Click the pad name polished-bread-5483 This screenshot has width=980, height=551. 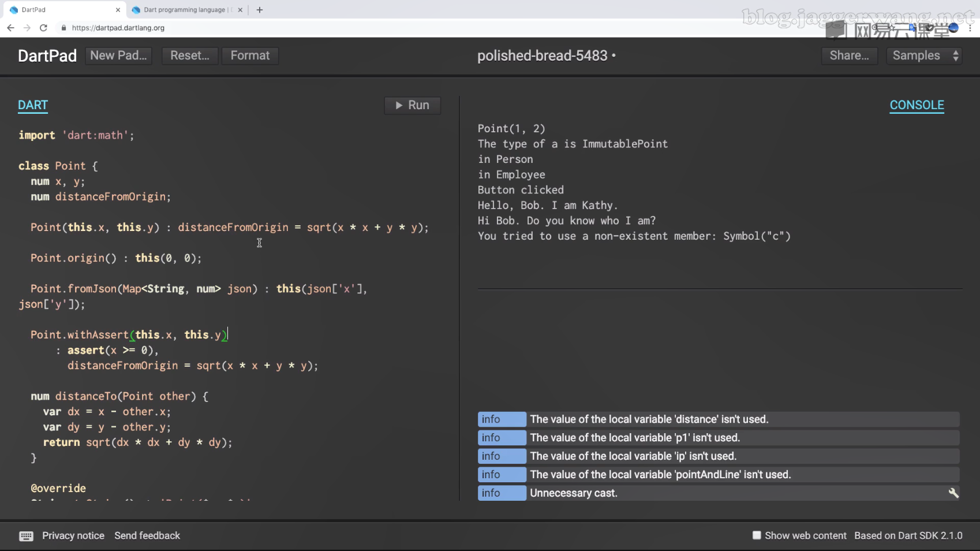(542, 55)
